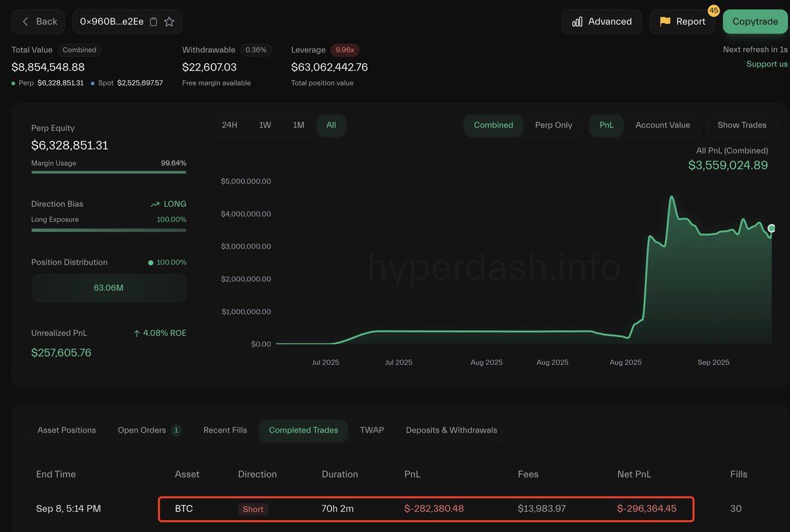The height and width of the screenshot is (532, 790).
Task: Click the LONG trend arrow icon
Action: coord(155,204)
